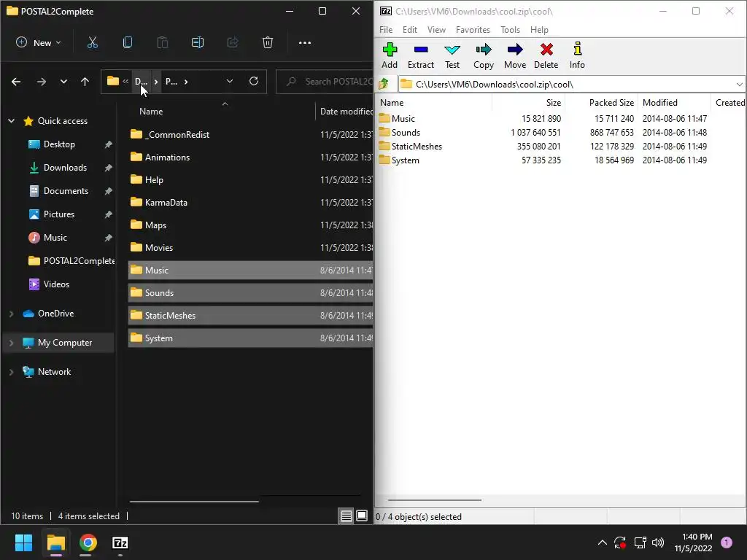Open recent locations dropdown in Explorer

tap(63, 82)
